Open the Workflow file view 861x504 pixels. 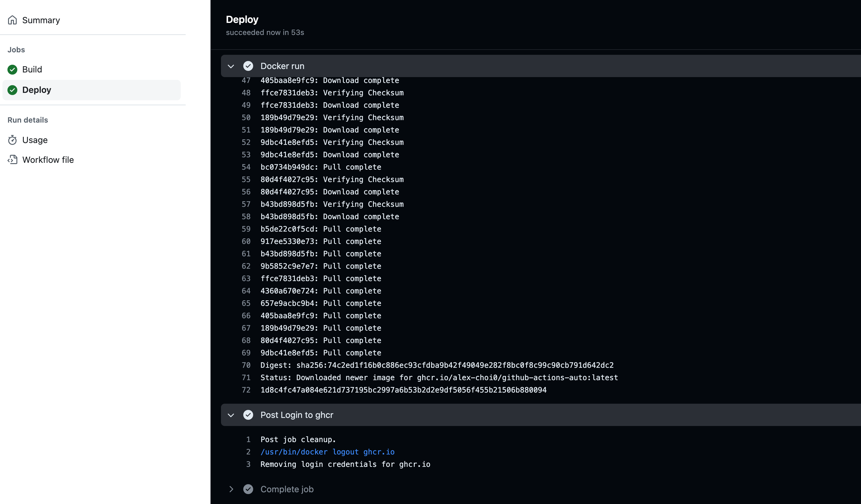point(48,159)
